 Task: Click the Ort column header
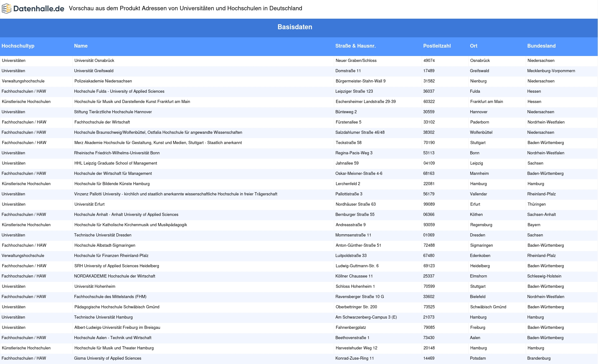(x=473, y=46)
